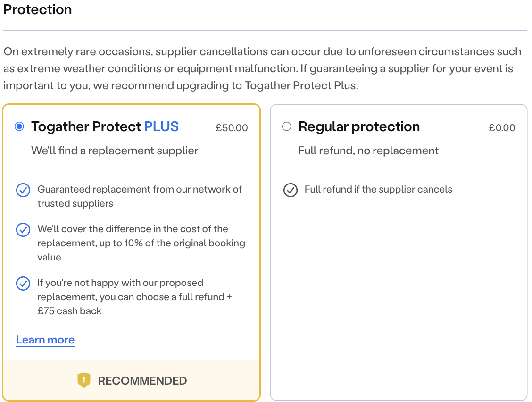Open the Learn more link
Viewport: 532px width, 402px height.
[x=45, y=340]
